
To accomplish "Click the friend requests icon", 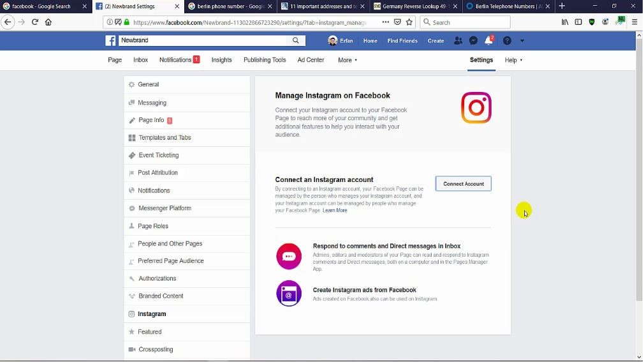I will pyautogui.click(x=458, y=41).
